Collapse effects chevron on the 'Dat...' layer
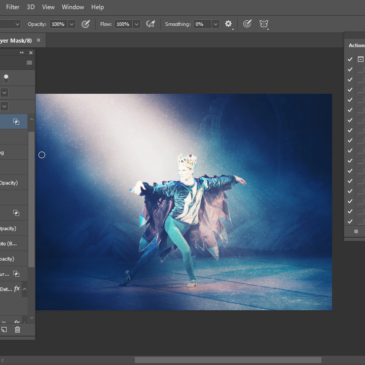 click(24, 289)
